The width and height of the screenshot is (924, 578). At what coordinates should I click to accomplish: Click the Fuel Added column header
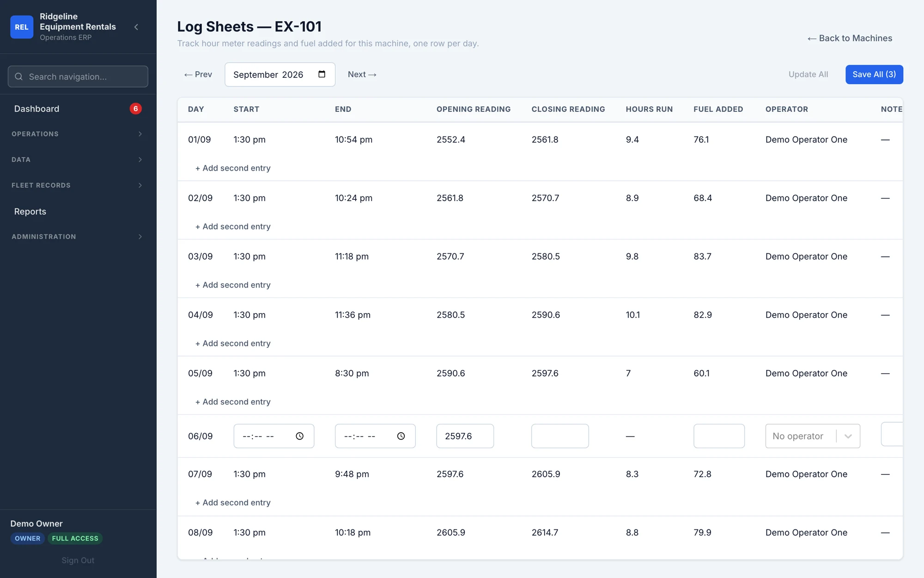click(x=718, y=109)
